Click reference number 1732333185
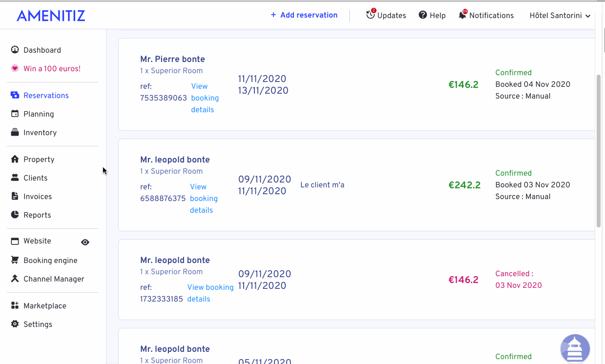 [x=162, y=299]
